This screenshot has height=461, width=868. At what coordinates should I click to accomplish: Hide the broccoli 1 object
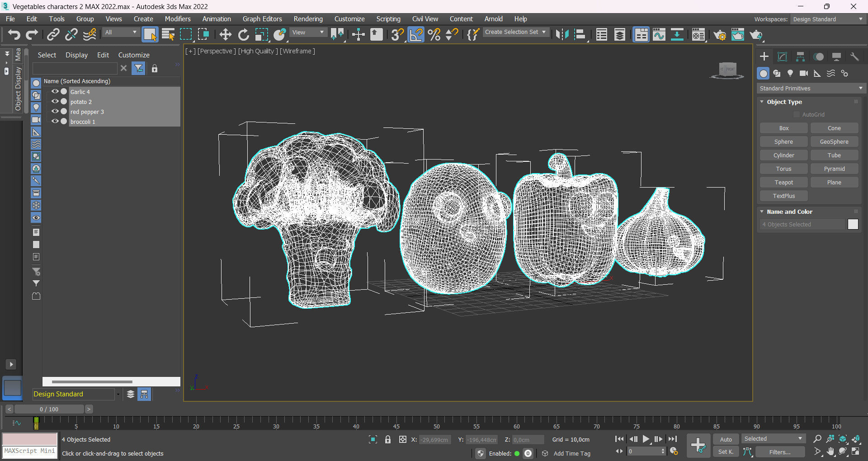pyautogui.click(x=55, y=121)
